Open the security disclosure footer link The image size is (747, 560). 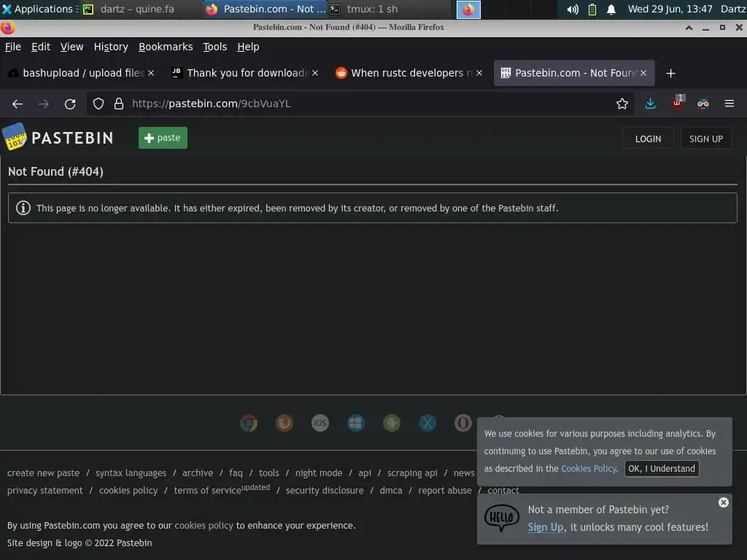click(x=325, y=491)
